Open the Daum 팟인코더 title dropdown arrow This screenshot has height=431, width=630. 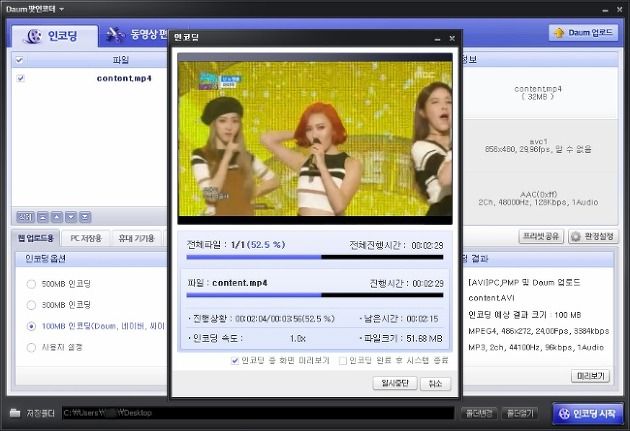(x=61, y=9)
